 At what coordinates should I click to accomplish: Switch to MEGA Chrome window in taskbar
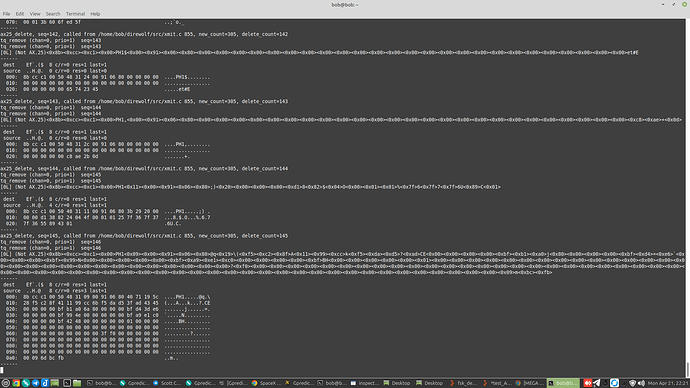(x=530, y=383)
